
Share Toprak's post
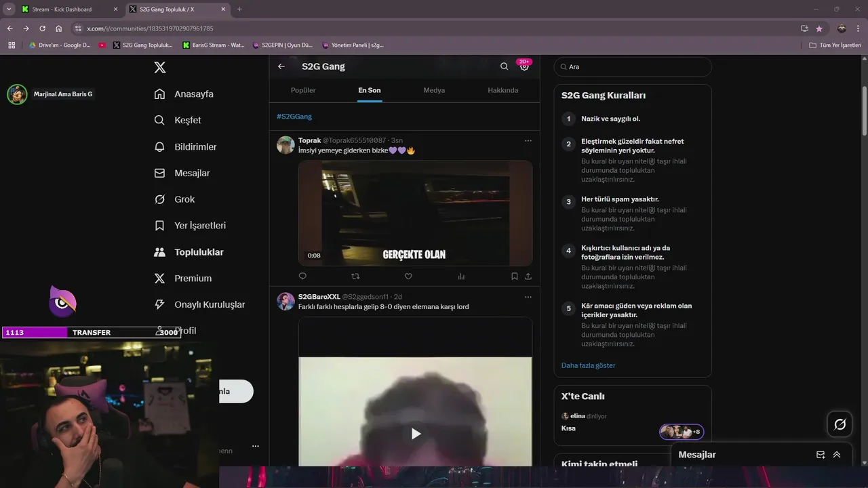[528, 277]
